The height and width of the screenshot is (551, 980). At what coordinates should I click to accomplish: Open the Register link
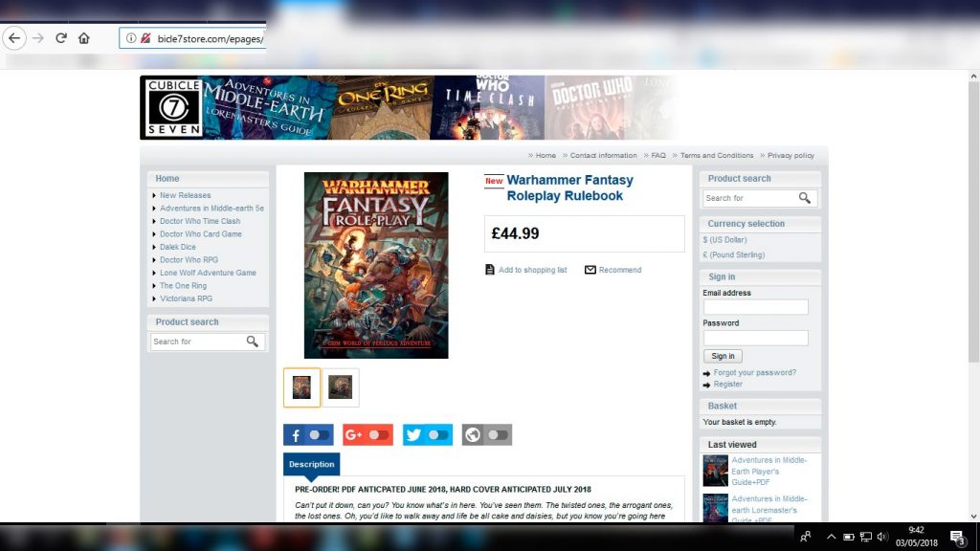(x=727, y=385)
